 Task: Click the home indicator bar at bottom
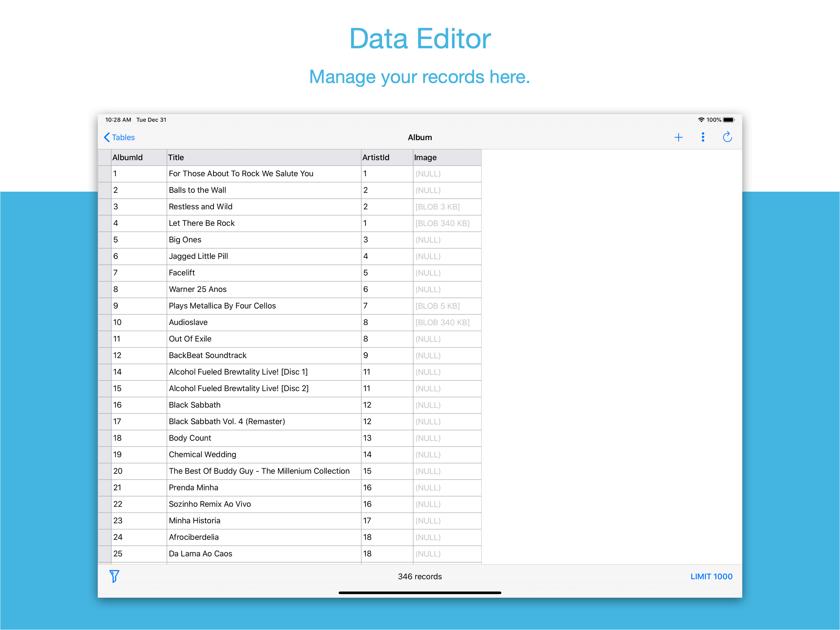point(420,592)
